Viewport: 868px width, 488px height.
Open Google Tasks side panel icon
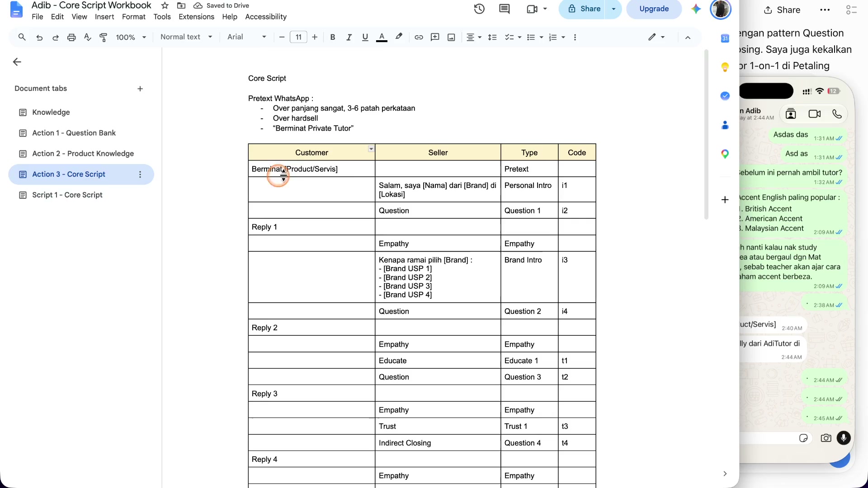click(725, 96)
